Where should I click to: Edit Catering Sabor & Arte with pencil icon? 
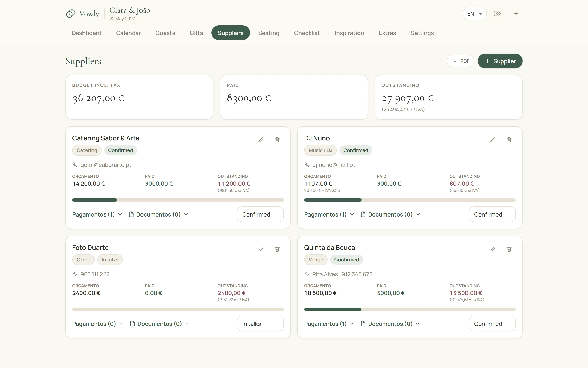(x=261, y=140)
